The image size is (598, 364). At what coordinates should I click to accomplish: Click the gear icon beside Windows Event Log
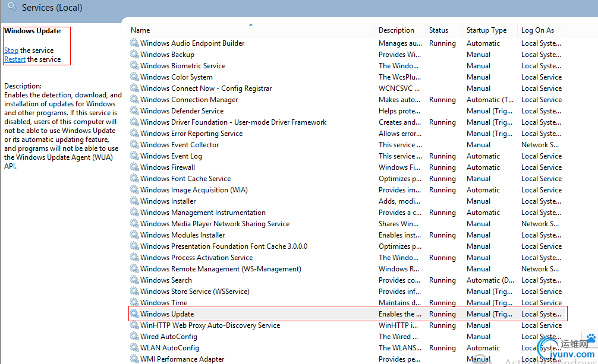pyautogui.click(x=134, y=156)
